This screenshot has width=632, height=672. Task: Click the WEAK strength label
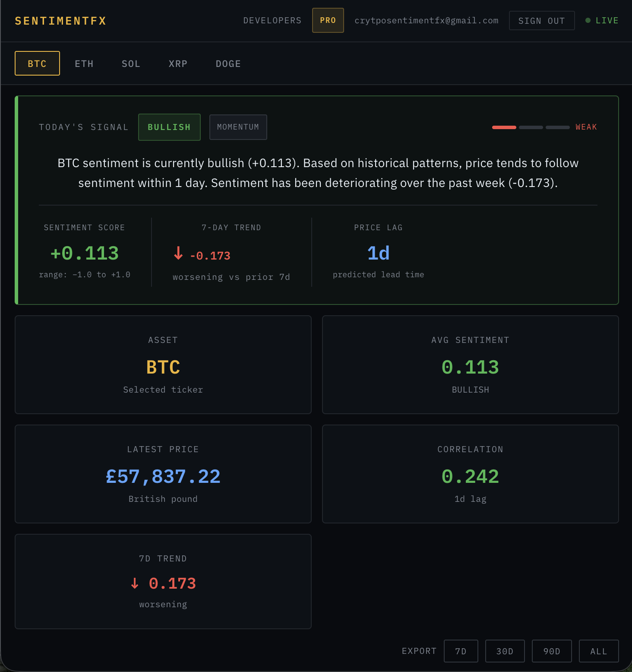point(586,127)
